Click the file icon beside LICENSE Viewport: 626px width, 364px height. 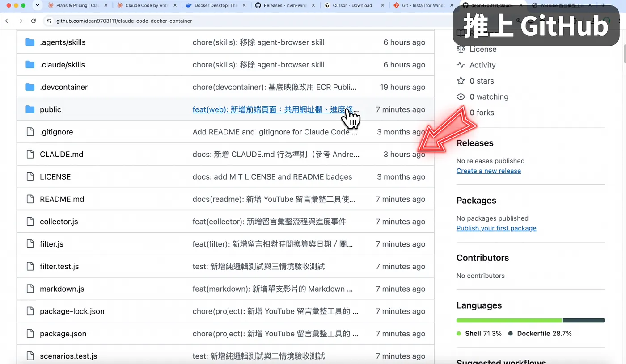[x=30, y=176]
